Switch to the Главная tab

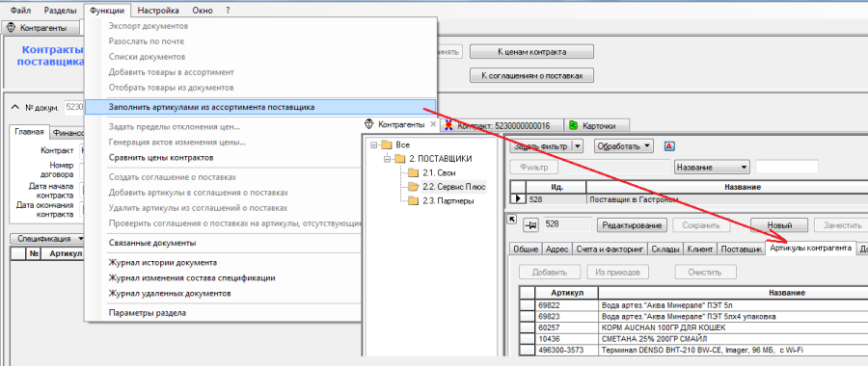30,132
